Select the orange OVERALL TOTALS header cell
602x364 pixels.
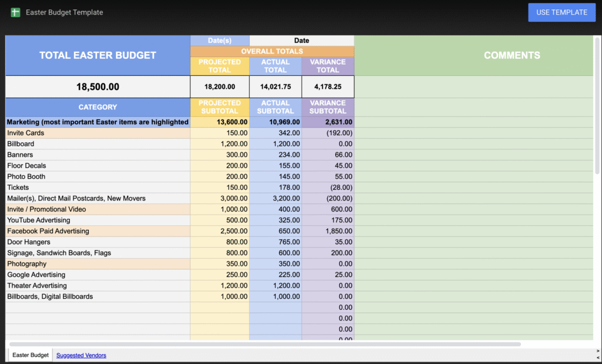[x=272, y=52]
